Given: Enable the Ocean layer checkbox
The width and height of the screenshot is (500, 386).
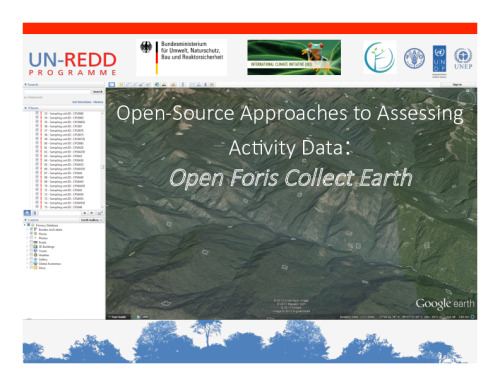Looking at the screenshot, I should (31, 251).
